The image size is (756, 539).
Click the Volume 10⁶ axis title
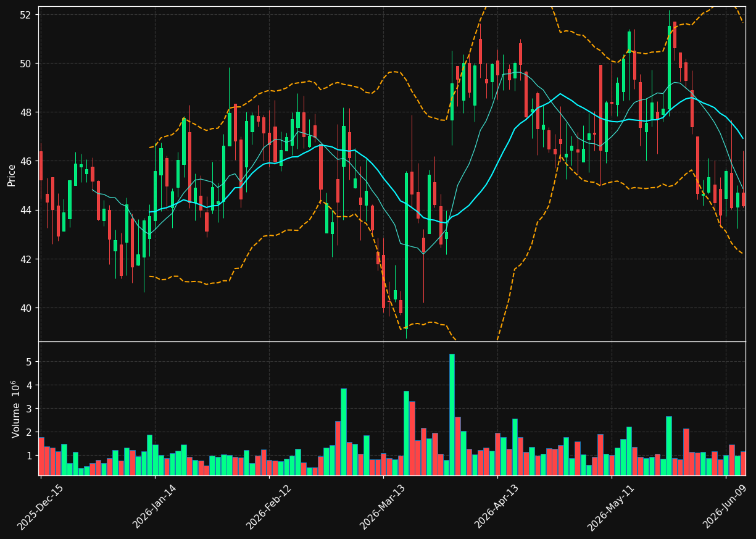[15, 409]
